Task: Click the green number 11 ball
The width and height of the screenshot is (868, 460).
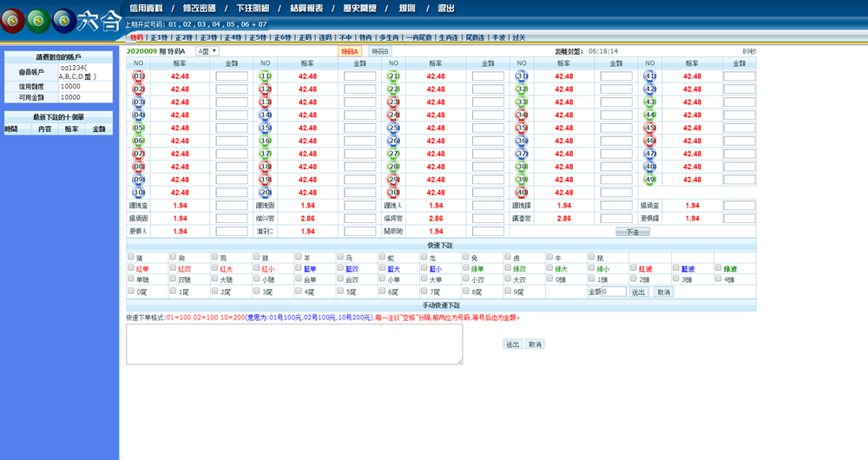Action: pyautogui.click(x=266, y=76)
